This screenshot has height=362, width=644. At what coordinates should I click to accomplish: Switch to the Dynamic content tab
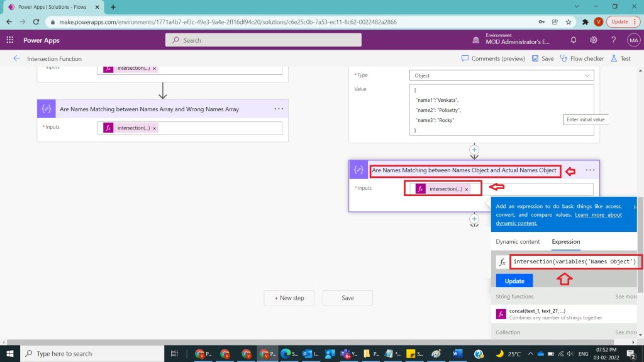click(518, 241)
